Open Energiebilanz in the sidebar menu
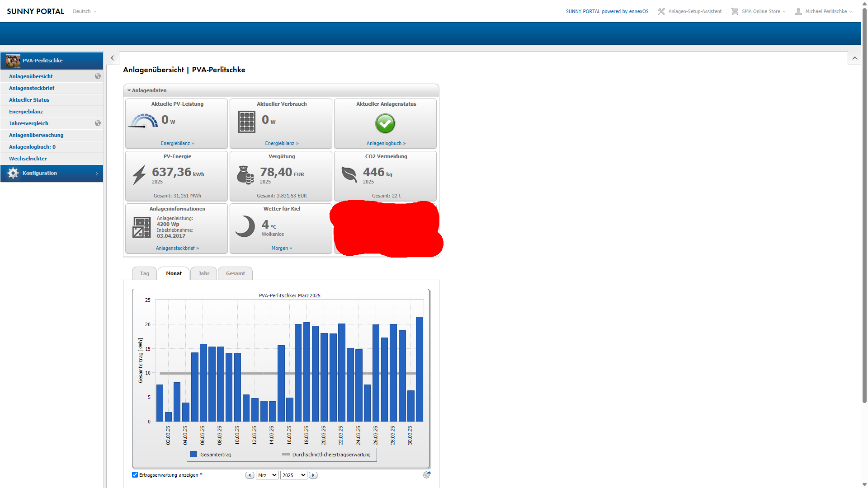This screenshot has height=488, width=868. tap(26, 112)
